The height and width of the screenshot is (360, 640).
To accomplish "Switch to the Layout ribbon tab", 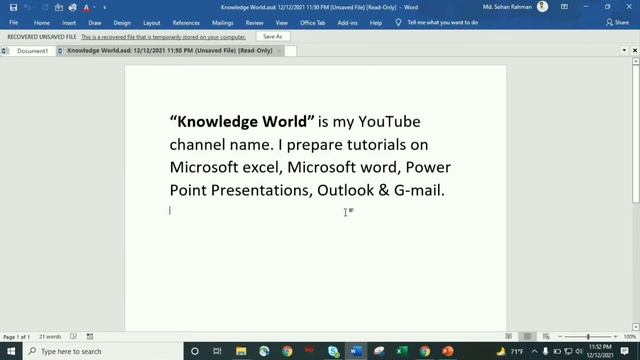I will click(x=151, y=23).
